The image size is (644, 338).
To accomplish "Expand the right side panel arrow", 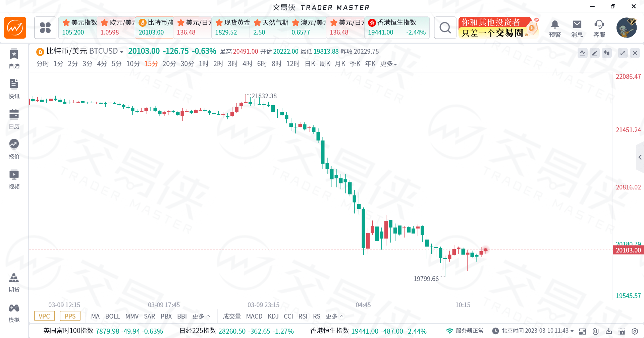I will [640, 157].
